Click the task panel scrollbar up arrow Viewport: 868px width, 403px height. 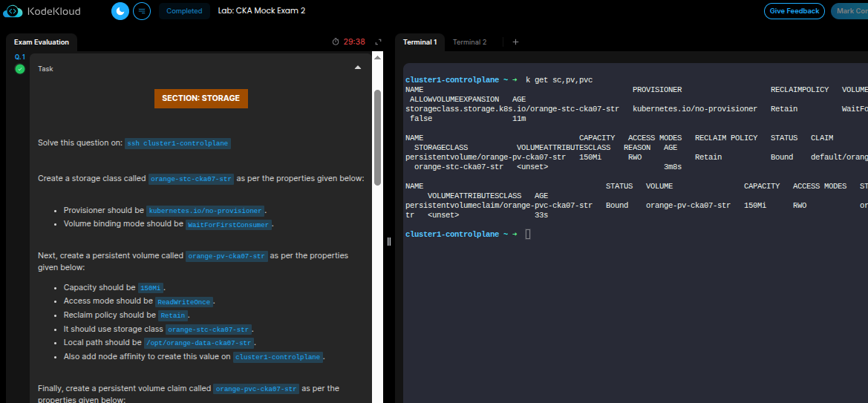point(377,57)
